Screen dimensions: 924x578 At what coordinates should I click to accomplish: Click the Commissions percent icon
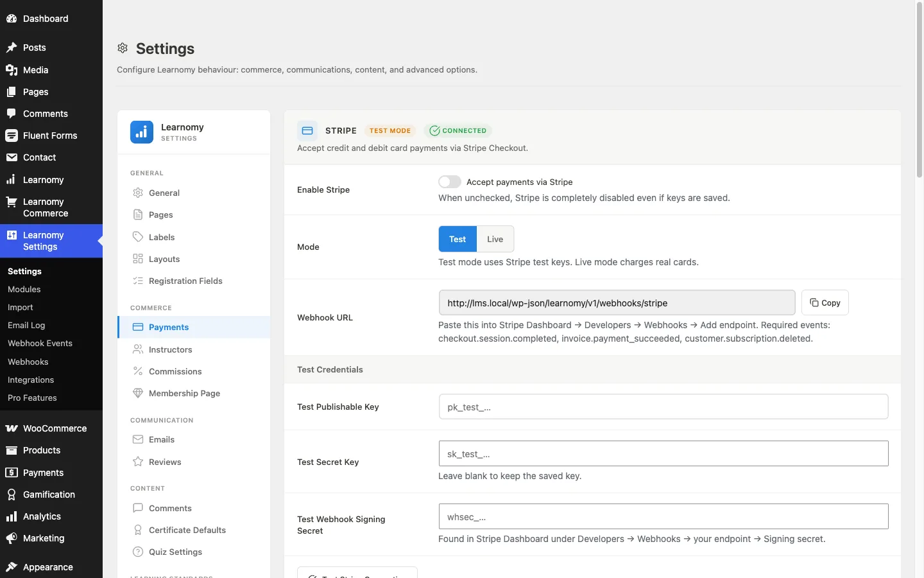[x=138, y=371]
